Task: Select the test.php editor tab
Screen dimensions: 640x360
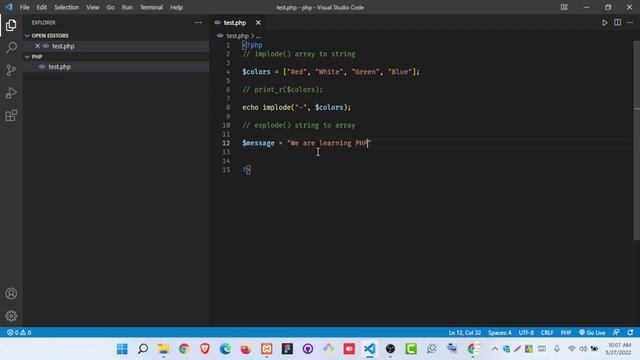Action: [235, 23]
